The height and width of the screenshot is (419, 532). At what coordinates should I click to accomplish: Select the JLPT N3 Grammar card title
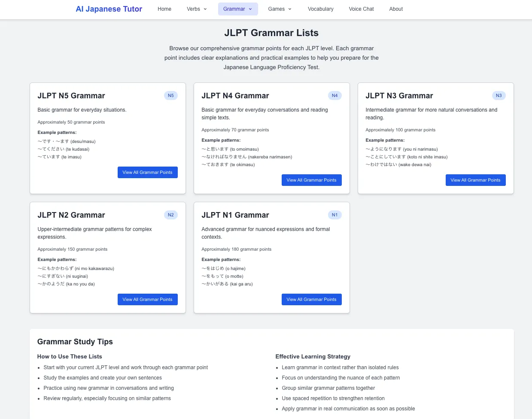399,96
